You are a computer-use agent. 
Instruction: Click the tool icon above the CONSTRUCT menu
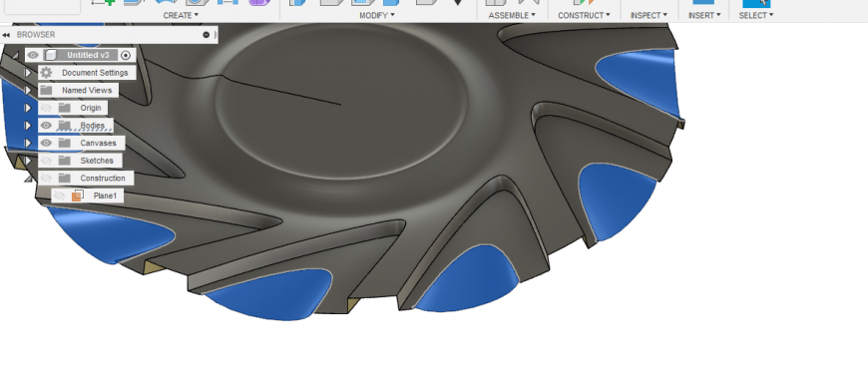pyautogui.click(x=584, y=2)
